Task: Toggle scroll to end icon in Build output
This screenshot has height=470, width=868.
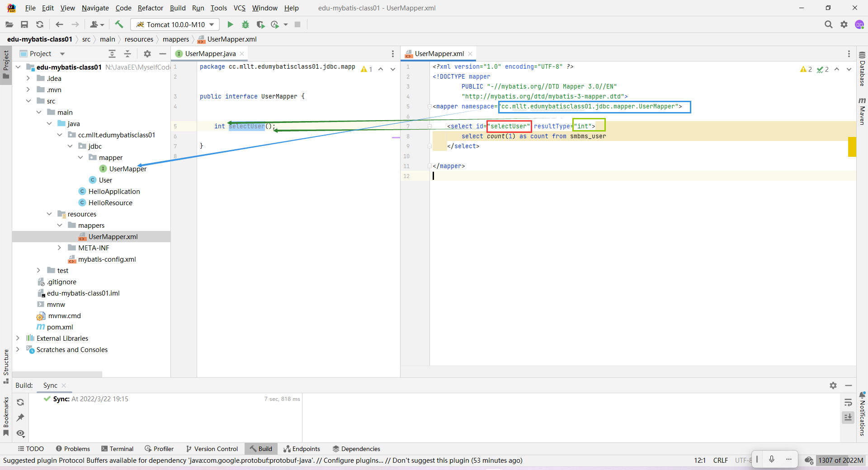Action: [848, 417]
